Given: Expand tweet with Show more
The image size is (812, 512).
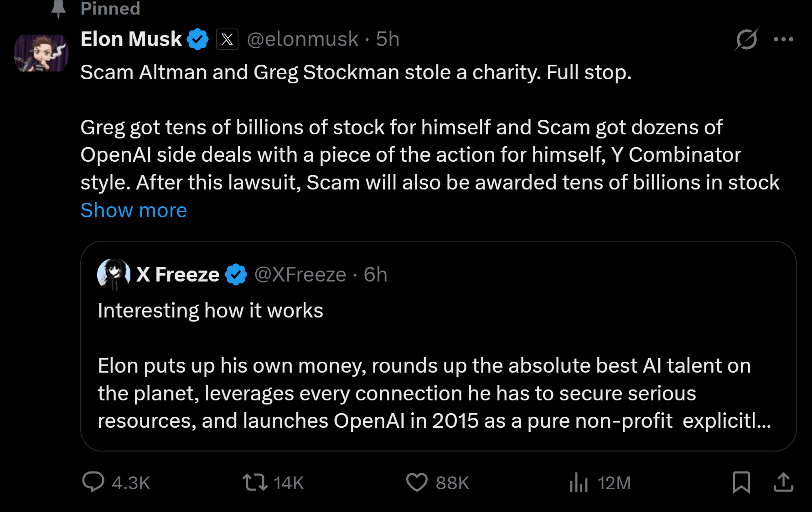Looking at the screenshot, I should [134, 210].
